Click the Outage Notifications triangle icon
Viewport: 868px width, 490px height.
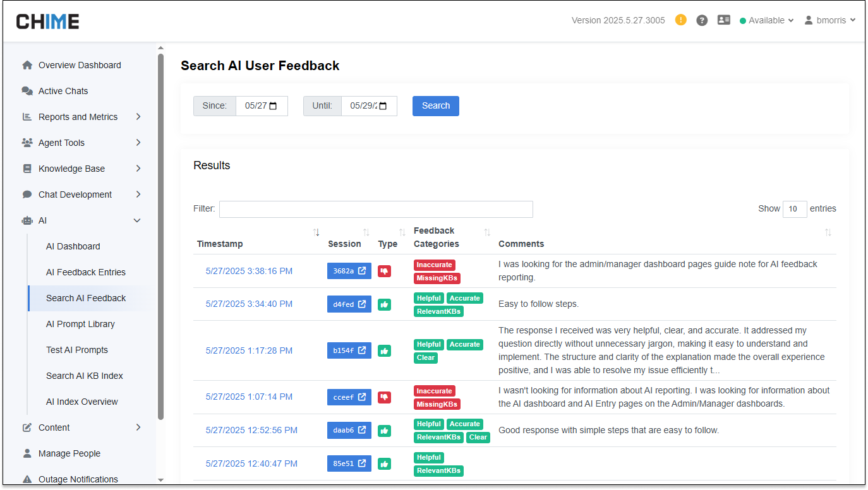tap(27, 479)
